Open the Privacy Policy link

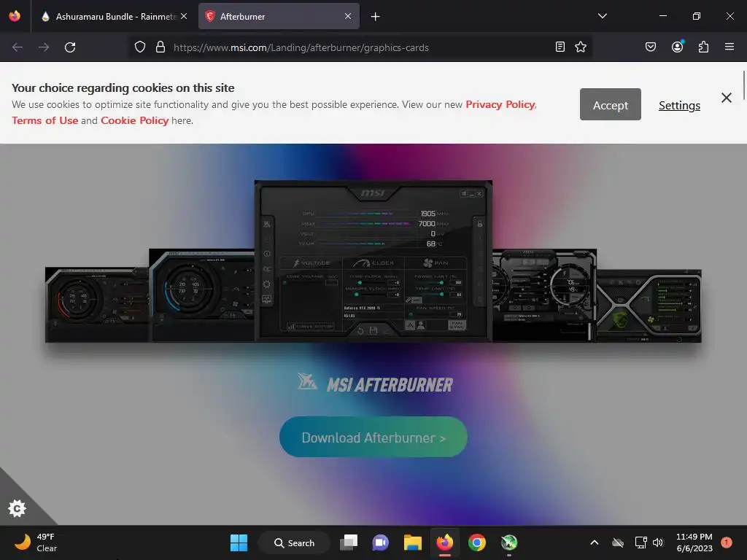(500, 105)
